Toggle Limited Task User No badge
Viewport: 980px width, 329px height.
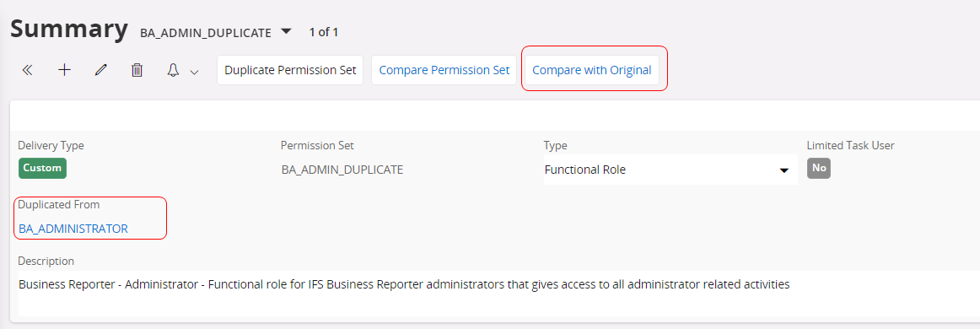[x=819, y=168]
